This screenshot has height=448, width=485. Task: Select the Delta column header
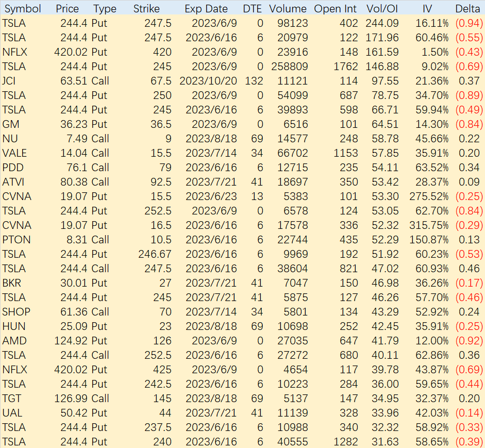click(467, 9)
